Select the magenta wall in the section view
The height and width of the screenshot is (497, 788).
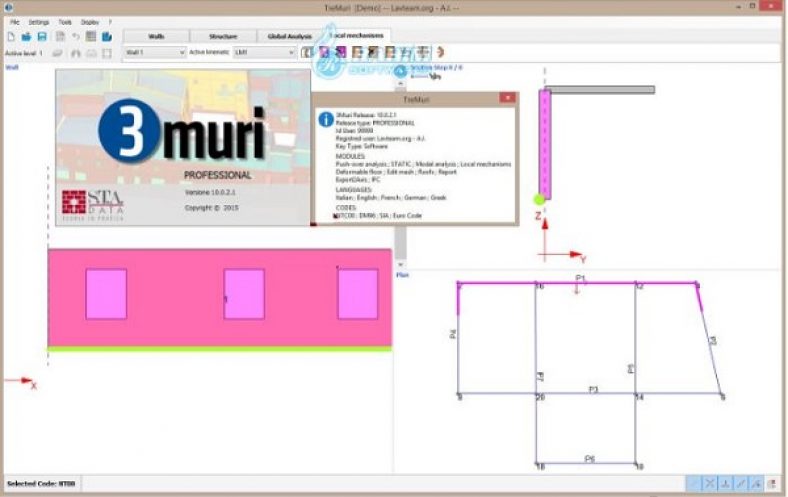(545, 145)
